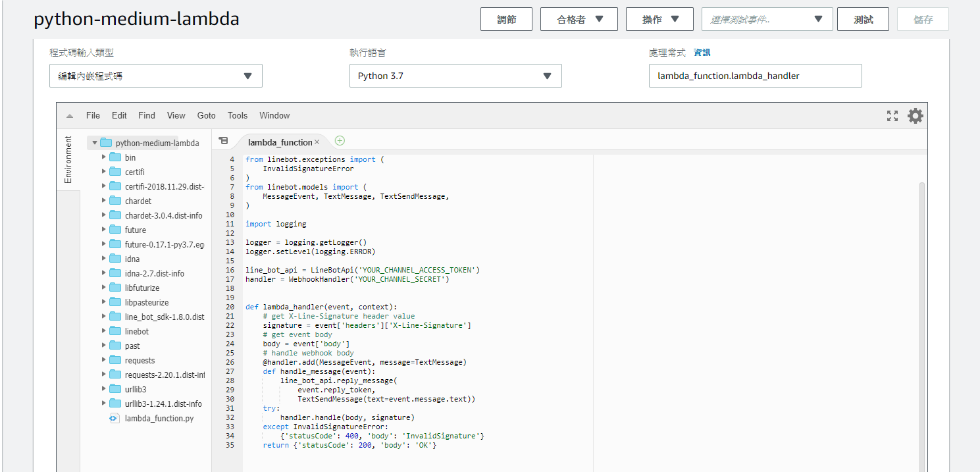This screenshot has width=980, height=472.
Task: Open the 資訊 link next to handler
Action: 702,53
